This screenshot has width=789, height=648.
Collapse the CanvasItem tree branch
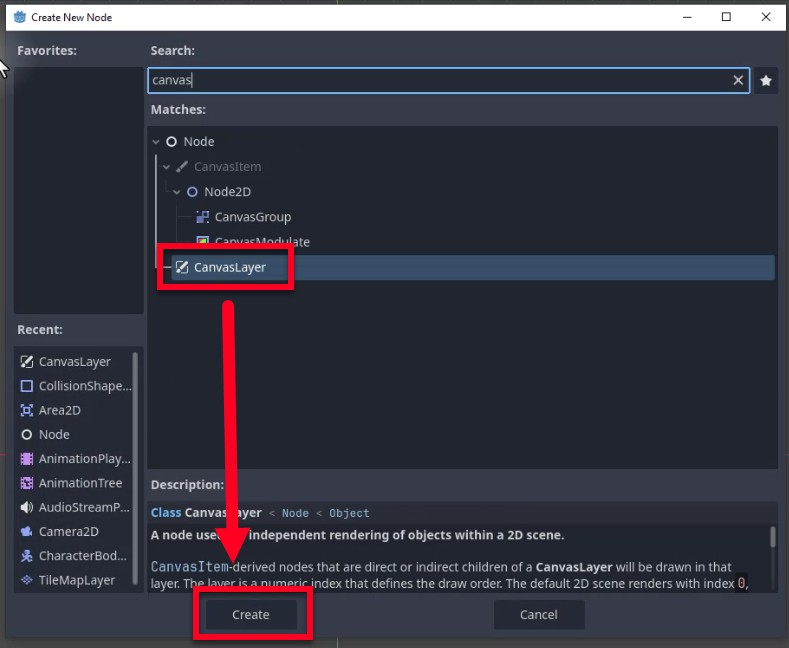(x=167, y=167)
